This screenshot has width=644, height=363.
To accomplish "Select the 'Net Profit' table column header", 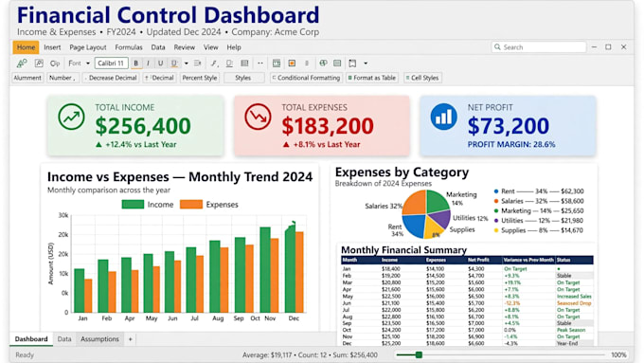I will coord(478,260).
